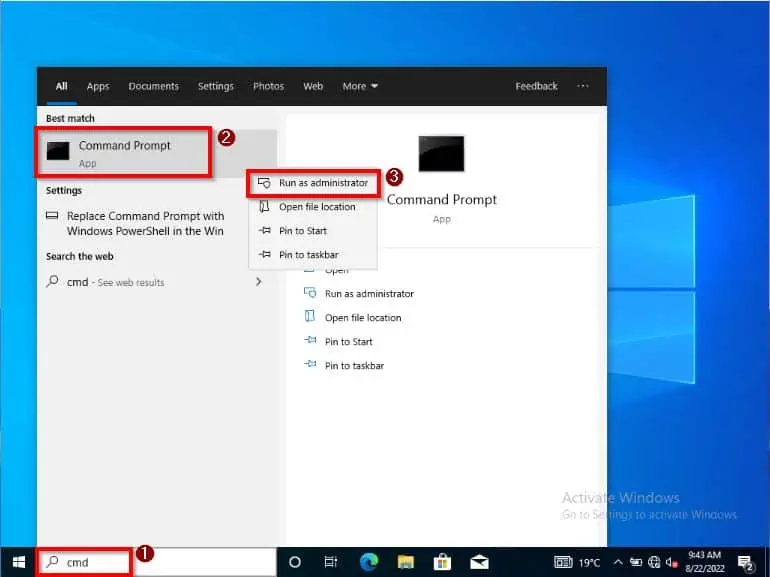The image size is (770, 577).
Task: Launch Microsoft Edge from taskbar
Action: 369,562
